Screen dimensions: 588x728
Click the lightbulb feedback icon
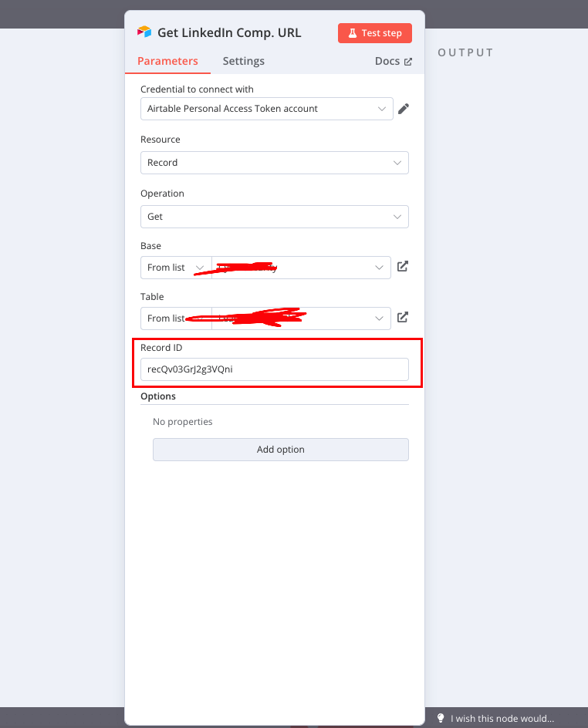coord(441,718)
